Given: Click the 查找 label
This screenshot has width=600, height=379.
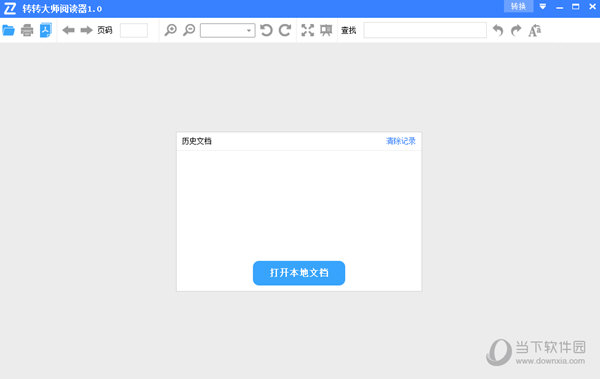Looking at the screenshot, I should coord(349,30).
